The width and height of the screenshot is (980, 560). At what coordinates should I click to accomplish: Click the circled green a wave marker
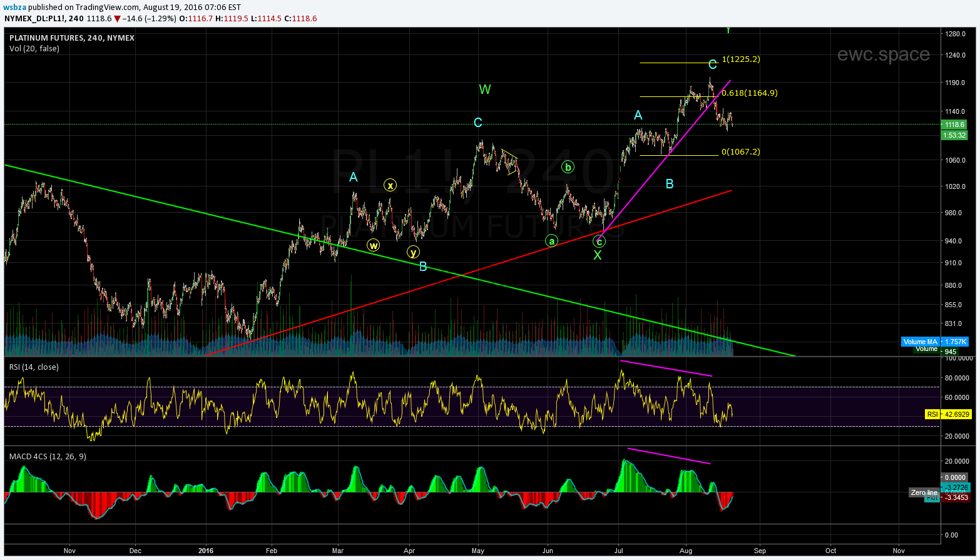551,241
